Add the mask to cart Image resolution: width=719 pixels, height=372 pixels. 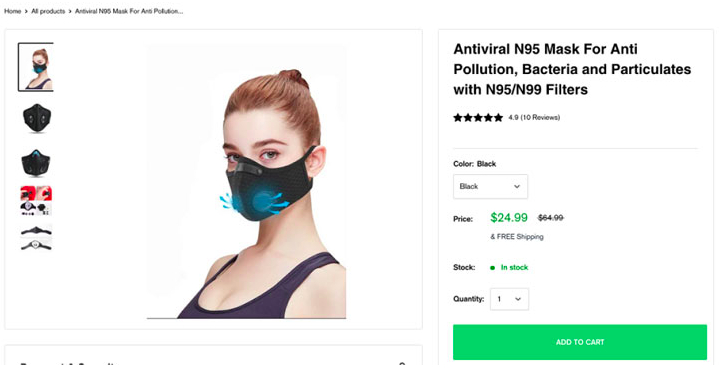click(x=580, y=342)
